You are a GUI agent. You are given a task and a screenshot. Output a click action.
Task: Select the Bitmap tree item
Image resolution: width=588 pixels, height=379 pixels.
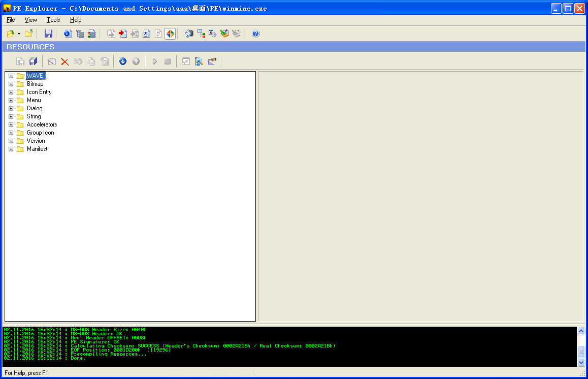click(35, 84)
